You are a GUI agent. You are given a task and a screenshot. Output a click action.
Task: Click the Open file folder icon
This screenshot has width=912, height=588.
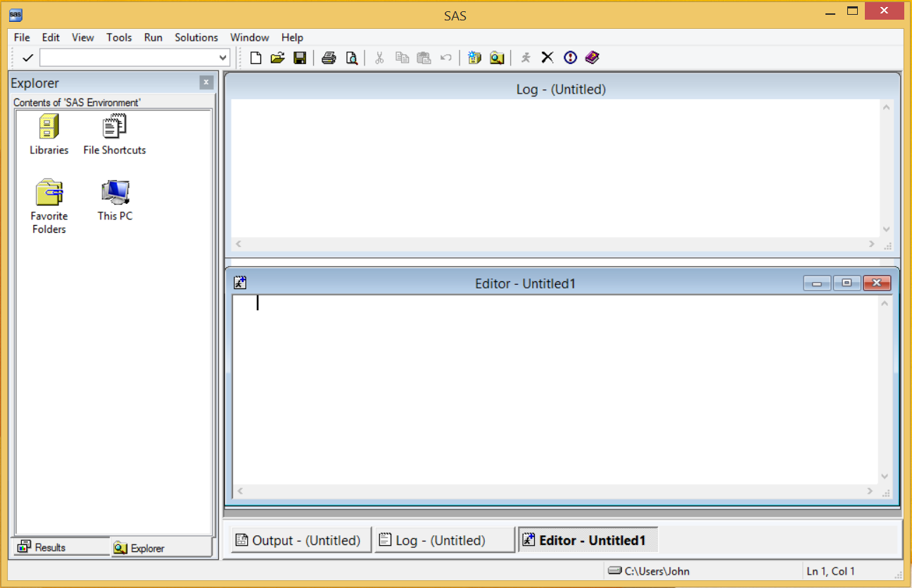tap(277, 58)
